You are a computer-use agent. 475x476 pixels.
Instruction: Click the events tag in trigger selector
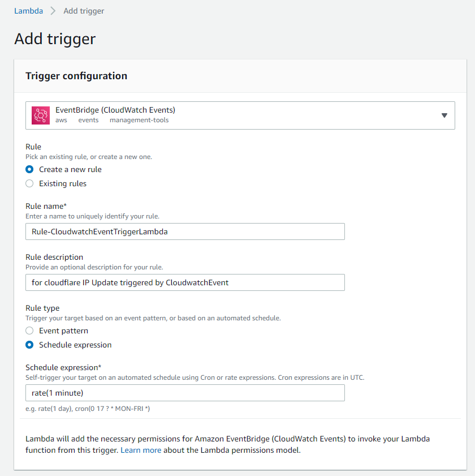(x=88, y=120)
